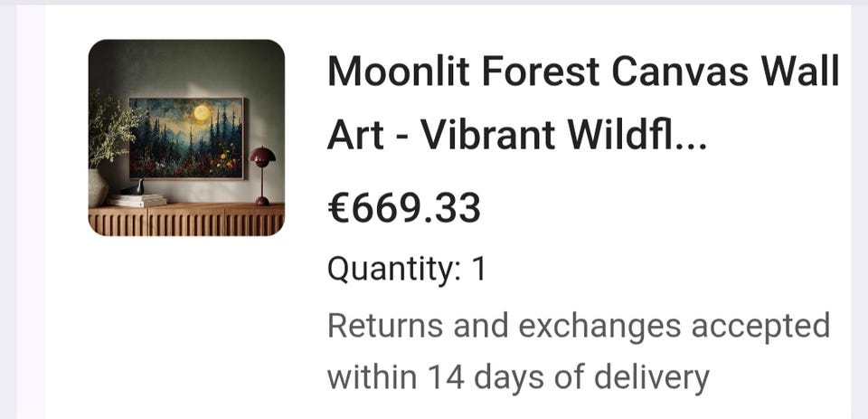Click the green wall above the painting
Viewport: 868px width, 419px height.
[186, 68]
